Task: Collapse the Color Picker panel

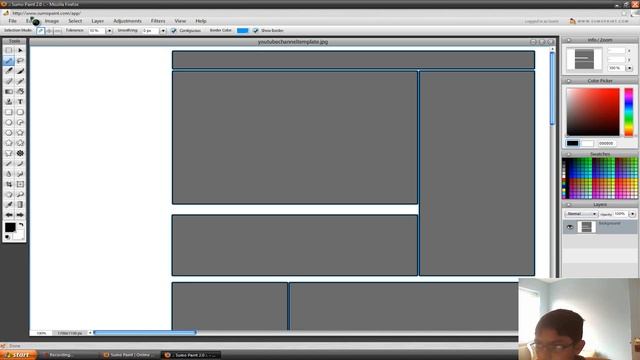Action: (x=569, y=81)
